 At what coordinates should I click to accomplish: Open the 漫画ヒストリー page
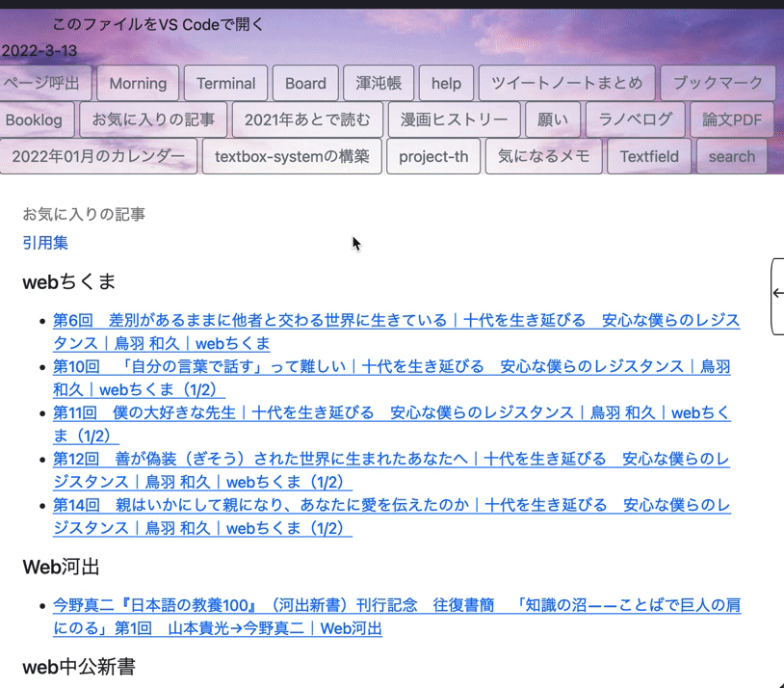(x=454, y=119)
